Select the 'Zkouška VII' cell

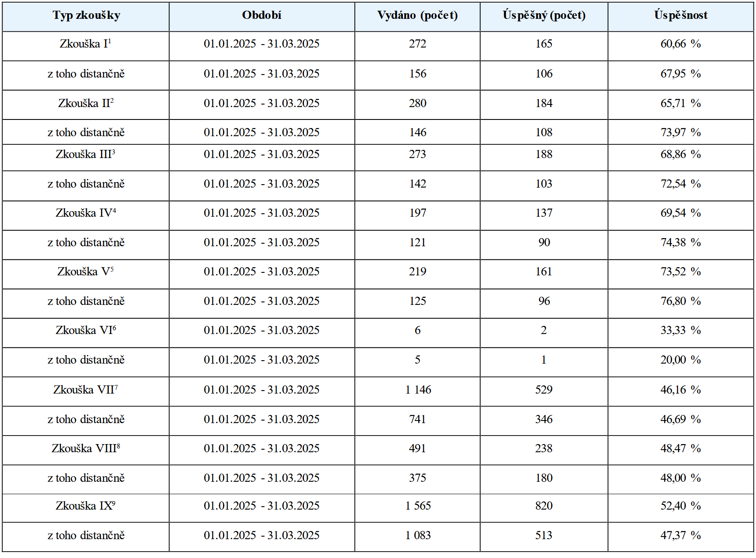pyautogui.click(x=86, y=390)
